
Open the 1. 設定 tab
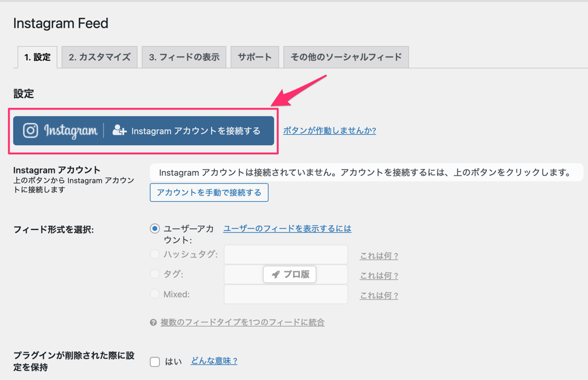point(37,57)
